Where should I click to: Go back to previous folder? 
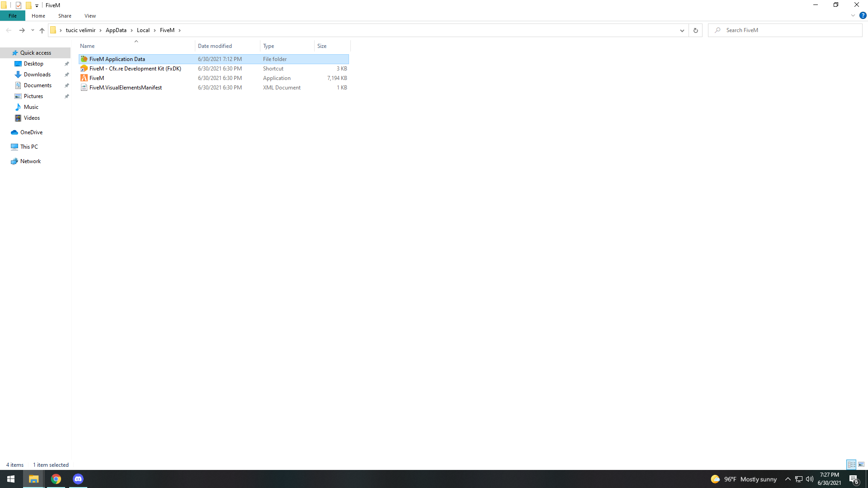[9, 30]
